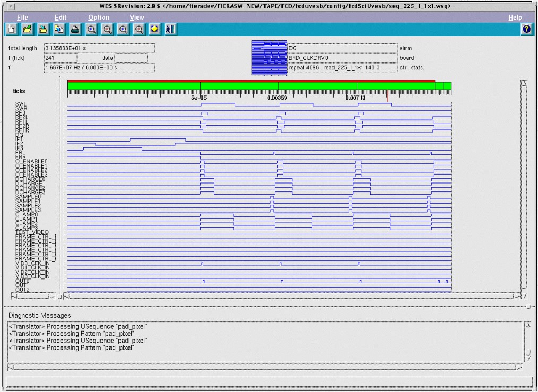Click the rightmost zoom-out magnifier icon

[139, 30]
